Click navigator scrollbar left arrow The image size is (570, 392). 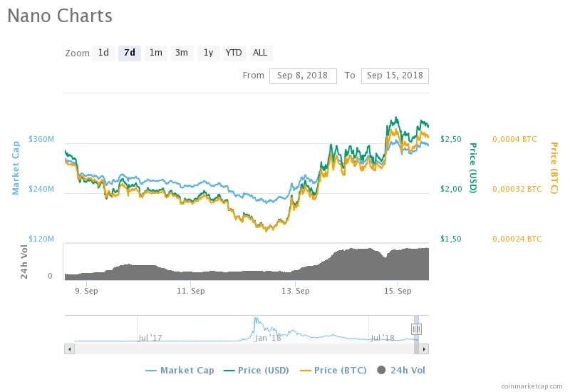pyautogui.click(x=69, y=349)
